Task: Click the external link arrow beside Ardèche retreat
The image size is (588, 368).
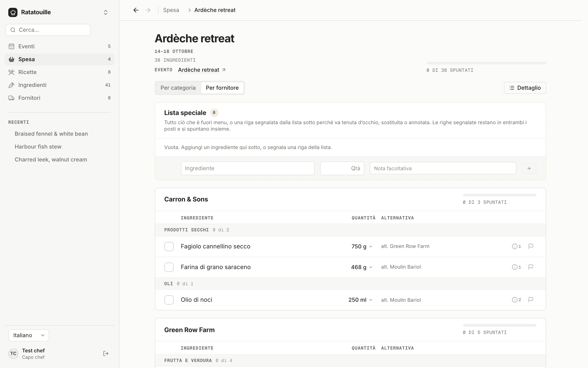Action: pyautogui.click(x=224, y=70)
